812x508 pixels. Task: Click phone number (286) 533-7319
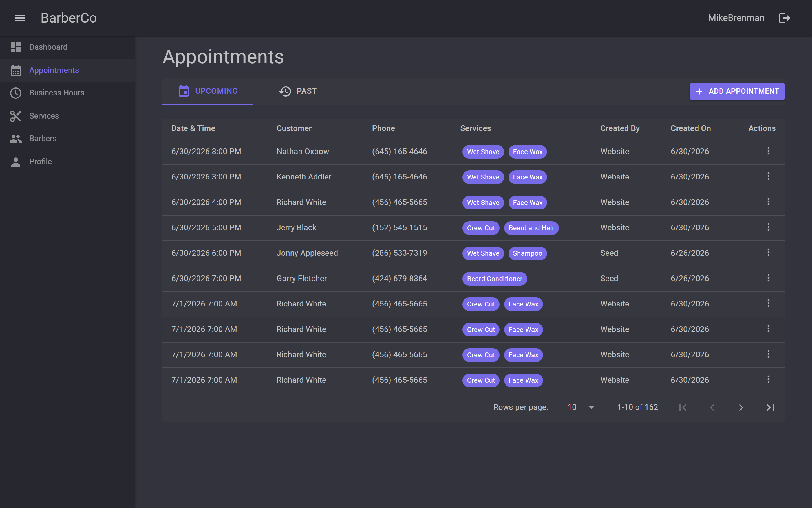point(399,253)
